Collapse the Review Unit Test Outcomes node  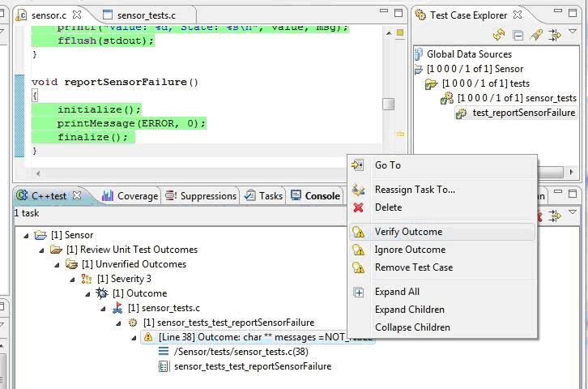(42, 250)
